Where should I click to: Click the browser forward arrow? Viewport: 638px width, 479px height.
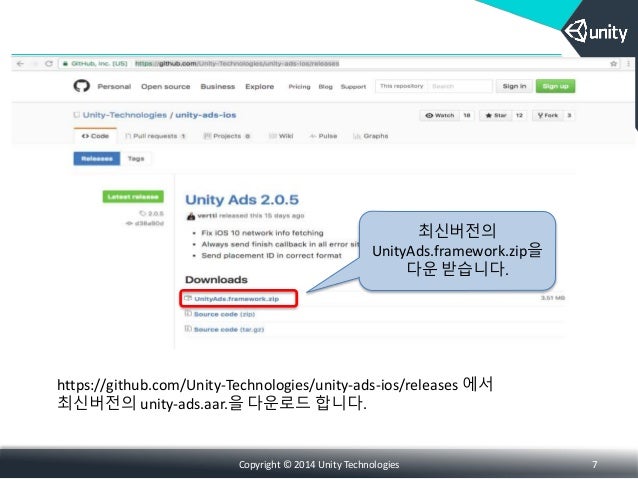[x=35, y=64]
